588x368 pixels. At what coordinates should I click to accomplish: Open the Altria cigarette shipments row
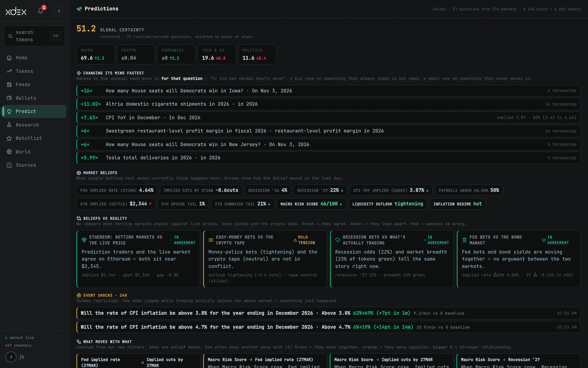(x=328, y=104)
